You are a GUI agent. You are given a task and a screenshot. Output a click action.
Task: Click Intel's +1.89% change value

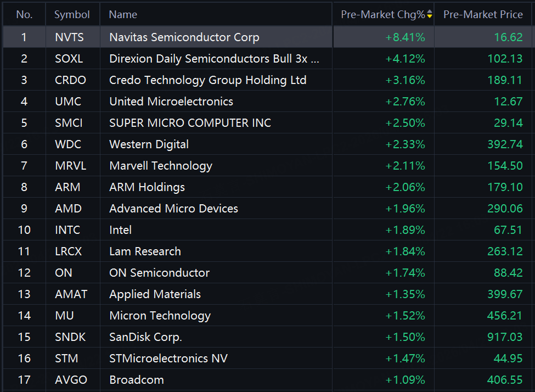tap(405, 230)
